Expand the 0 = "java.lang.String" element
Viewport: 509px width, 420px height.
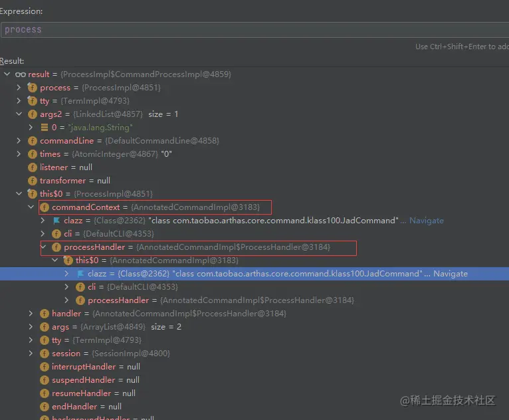(31, 128)
